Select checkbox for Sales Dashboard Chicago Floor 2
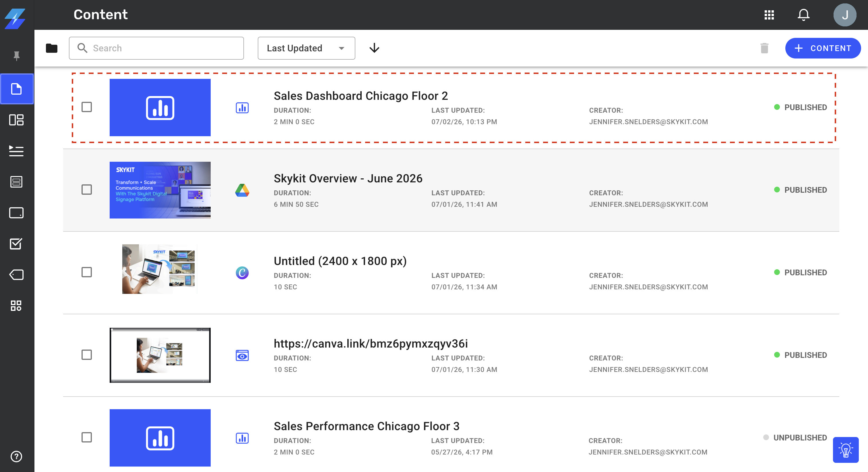 point(87,107)
